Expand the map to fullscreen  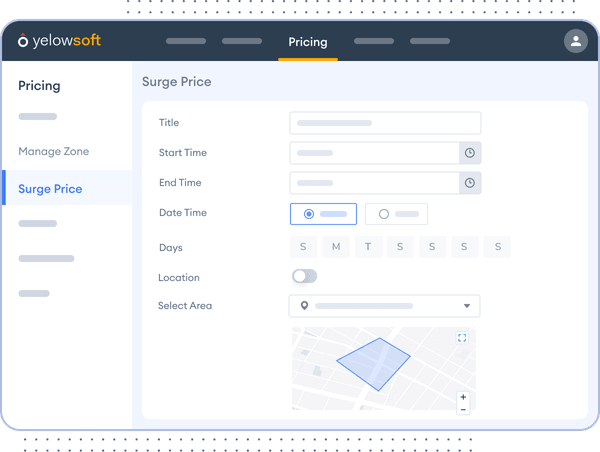(x=462, y=338)
